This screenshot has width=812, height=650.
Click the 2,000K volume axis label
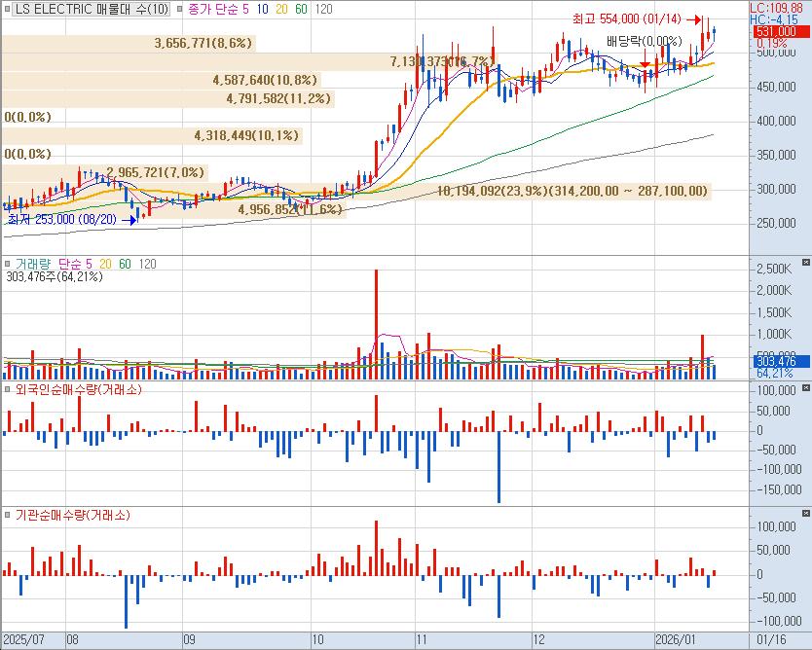click(x=774, y=290)
